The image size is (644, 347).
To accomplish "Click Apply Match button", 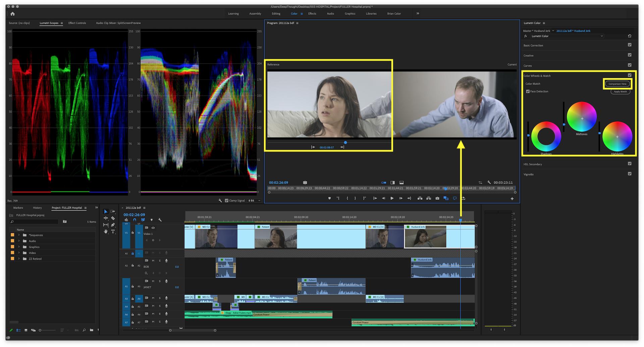I will tap(620, 92).
